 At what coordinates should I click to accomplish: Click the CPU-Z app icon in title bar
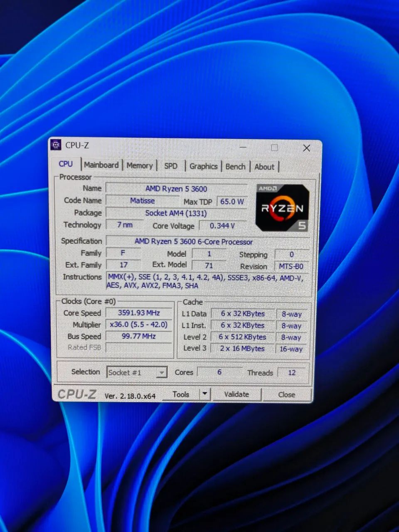click(56, 145)
